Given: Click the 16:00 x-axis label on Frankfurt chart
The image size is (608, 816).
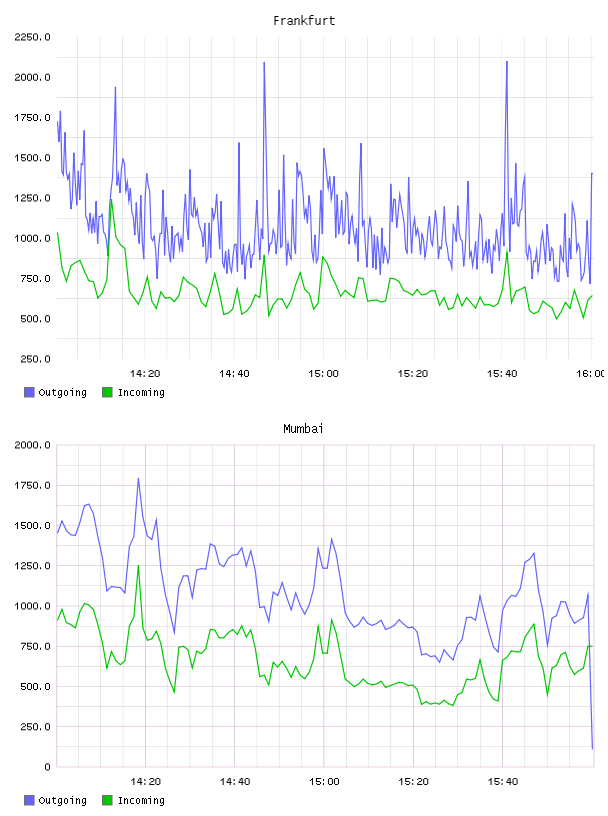Looking at the screenshot, I should click(590, 374).
